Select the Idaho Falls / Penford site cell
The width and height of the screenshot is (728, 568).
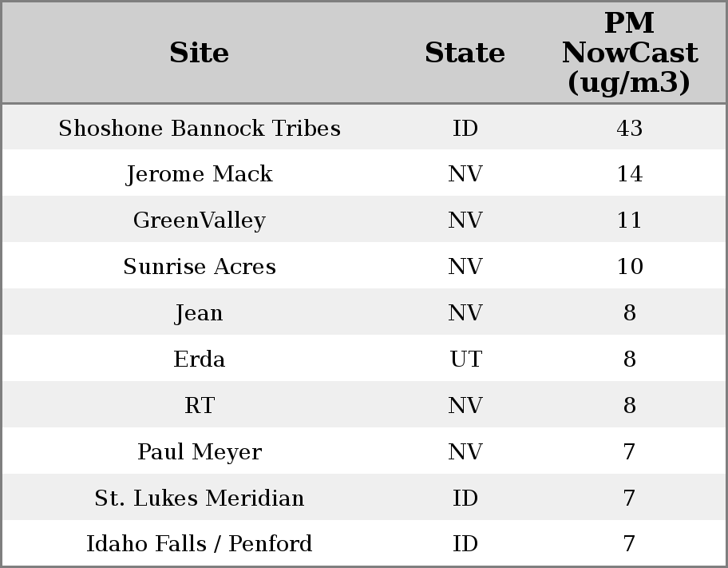200,544
